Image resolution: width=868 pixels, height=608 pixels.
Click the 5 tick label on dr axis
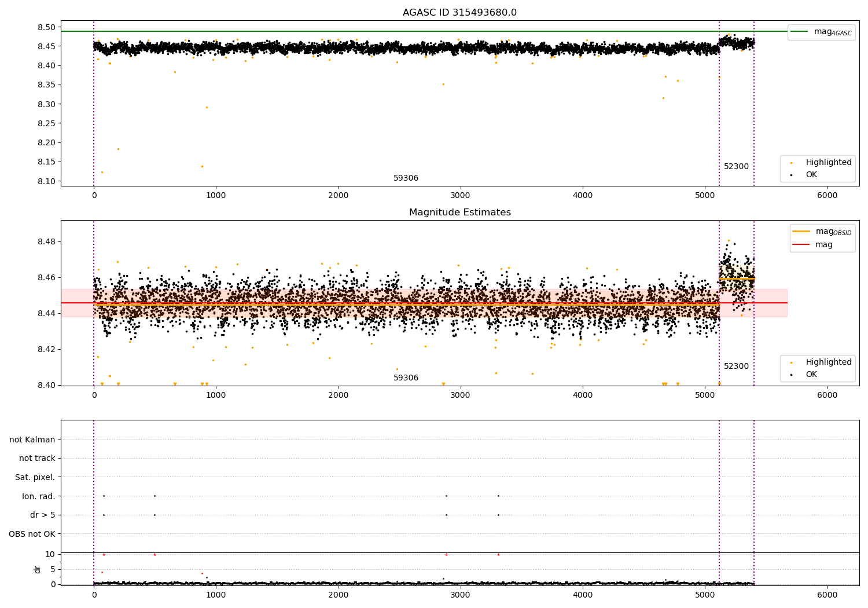click(53, 569)
